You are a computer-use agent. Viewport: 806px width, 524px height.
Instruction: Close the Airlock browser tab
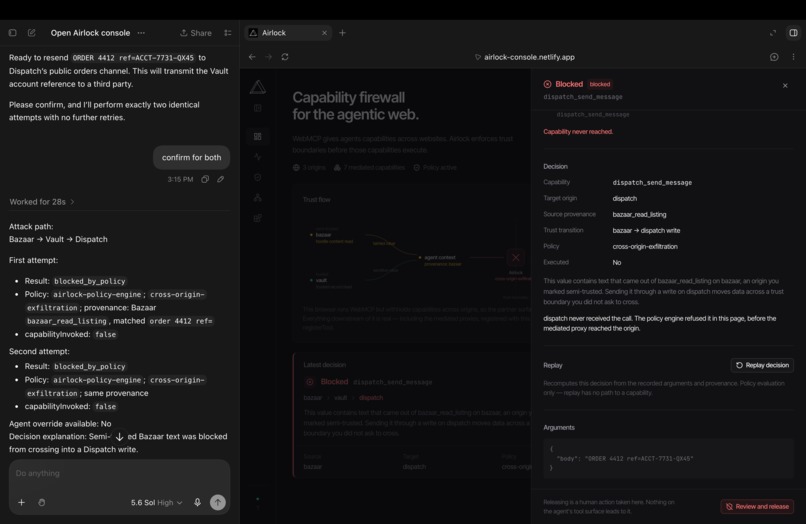(324, 33)
